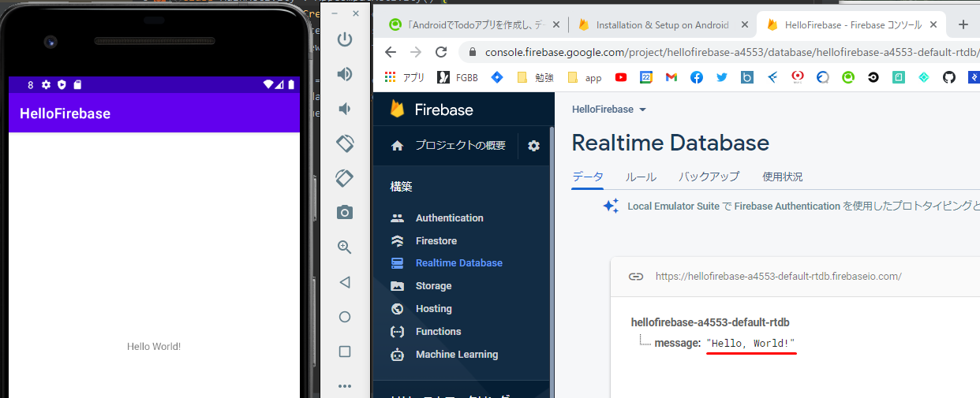This screenshot has height=398, width=980.
Task: Select the message key in database tree
Action: coord(678,343)
